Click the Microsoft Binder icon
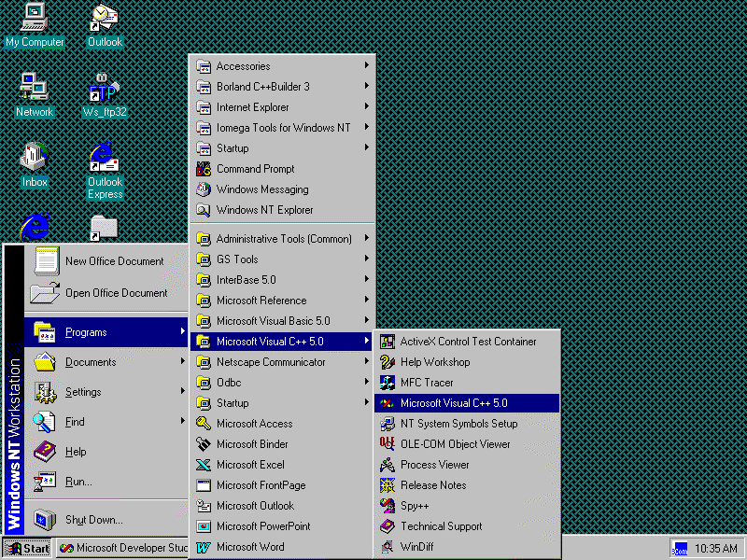 click(204, 444)
